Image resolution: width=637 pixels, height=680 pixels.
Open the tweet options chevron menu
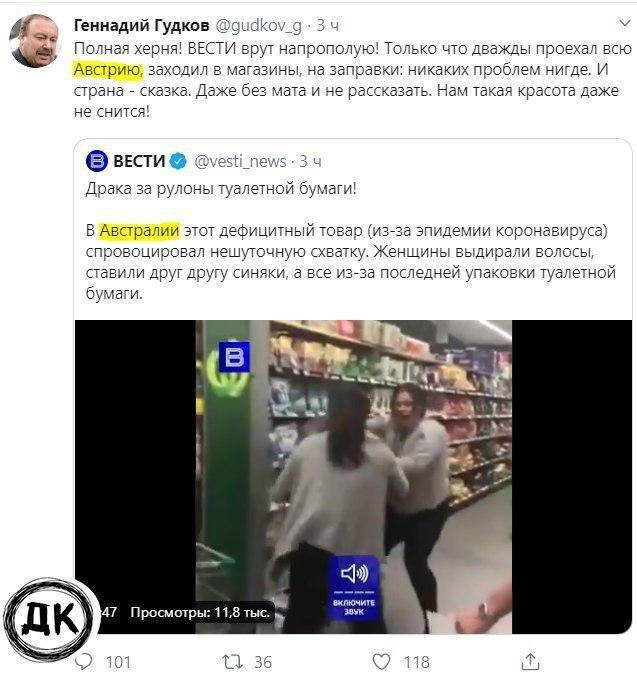pyautogui.click(x=624, y=23)
